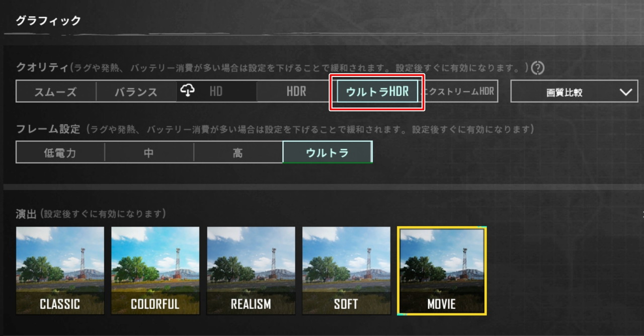Tap the cloud download icon on HD
Viewport: 644px width, 336px height.
pos(187,91)
